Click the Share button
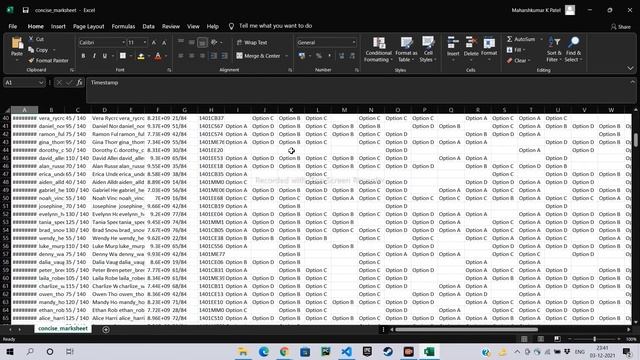The image size is (640, 360). (620, 27)
